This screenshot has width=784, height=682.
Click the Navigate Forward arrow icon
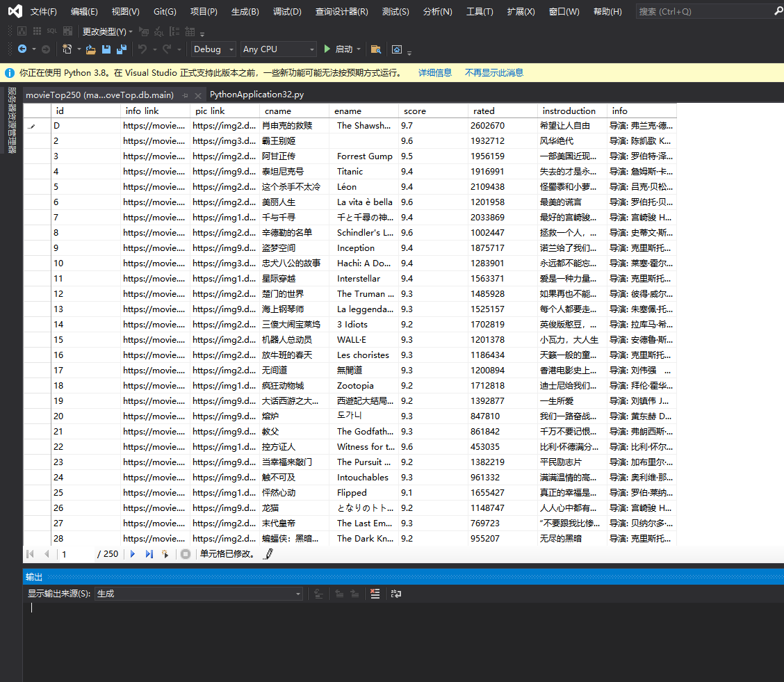[x=45, y=49]
